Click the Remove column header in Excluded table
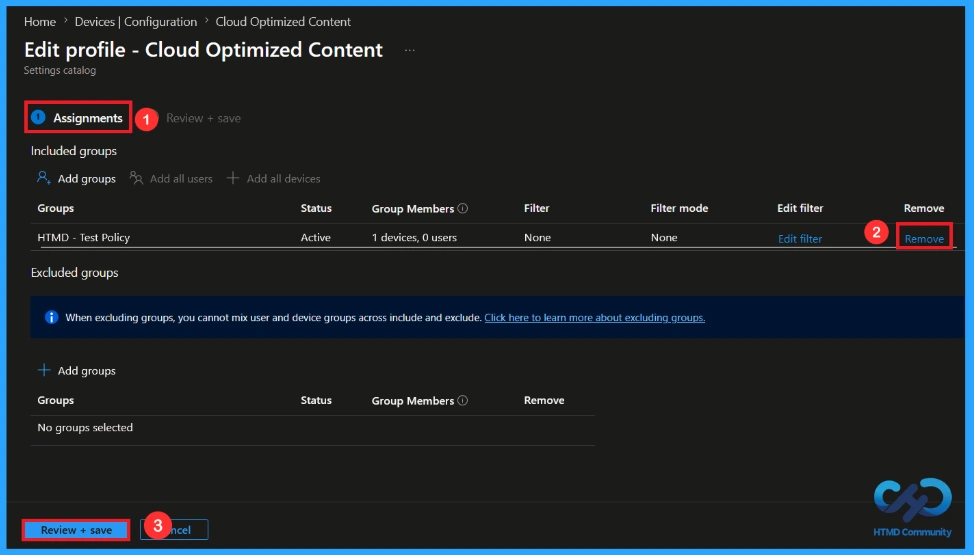Image resolution: width=974 pixels, height=555 pixels. [544, 400]
